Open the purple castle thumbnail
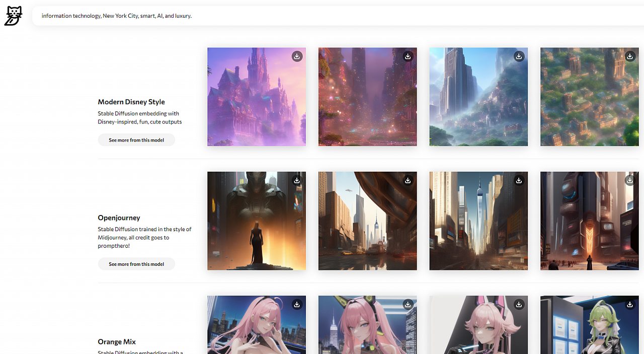644x354 pixels. pos(257,97)
